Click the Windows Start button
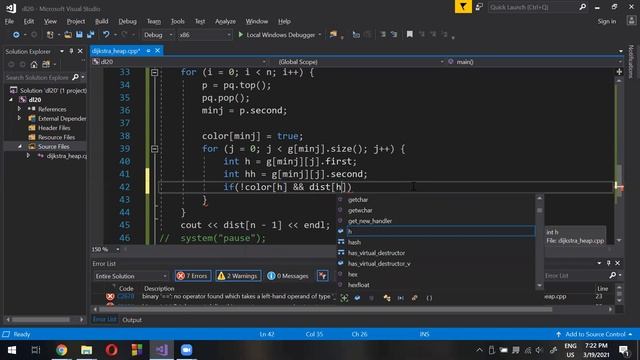The height and width of the screenshot is (360, 640). tap(11, 350)
